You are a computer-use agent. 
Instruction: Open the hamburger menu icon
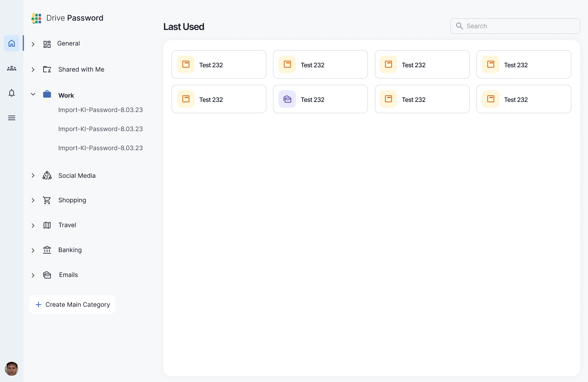[12, 118]
